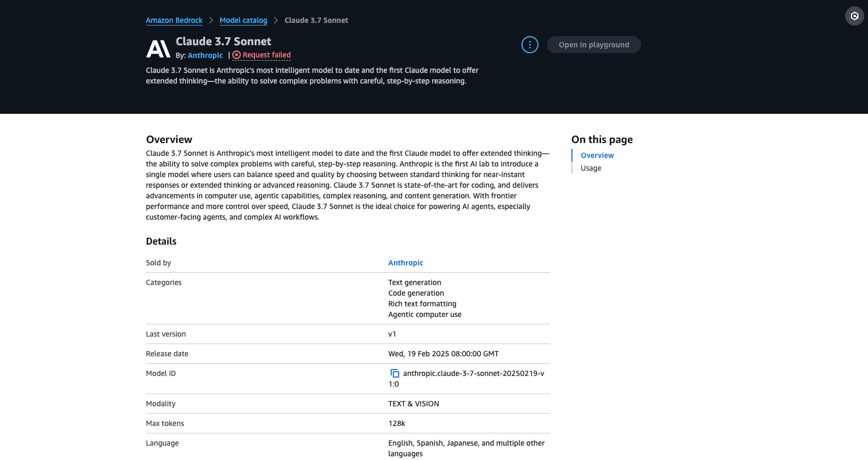This screenshot has height=460, width=868.
Task: Click the Language value English, Spanish, Japanese
Action: (467, 448)
